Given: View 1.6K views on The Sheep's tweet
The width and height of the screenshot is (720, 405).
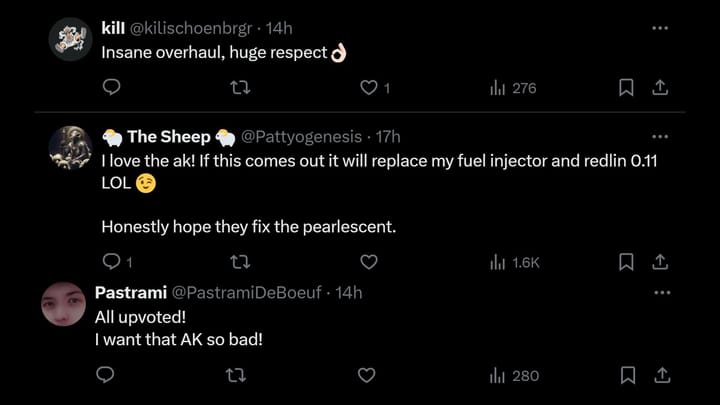Looking at the screenshot, I should [515, 262].
